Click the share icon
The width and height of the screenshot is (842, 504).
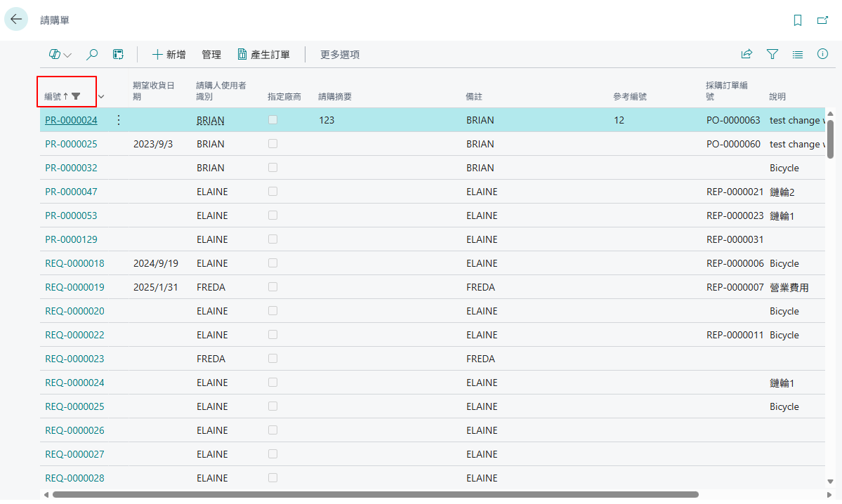[746, 53]
